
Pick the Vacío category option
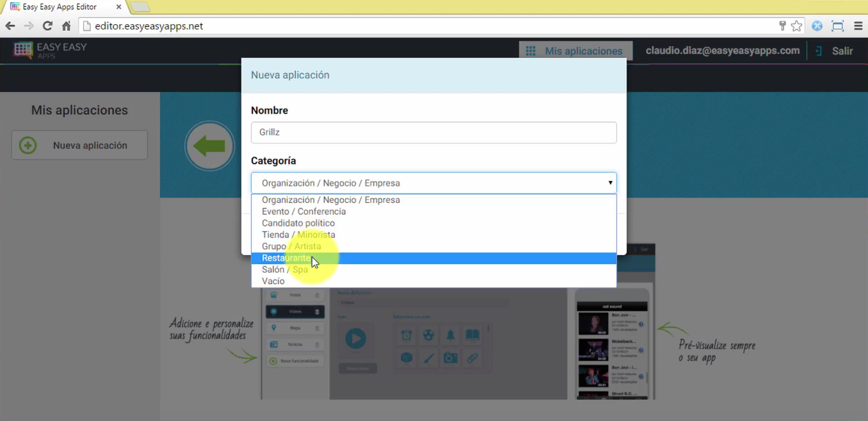(x=273, y=281)
